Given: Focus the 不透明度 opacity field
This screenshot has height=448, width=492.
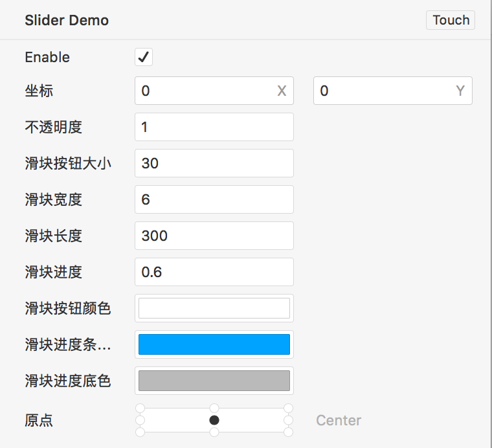Looking at the screenshot, I should click(x=214, y=127).
